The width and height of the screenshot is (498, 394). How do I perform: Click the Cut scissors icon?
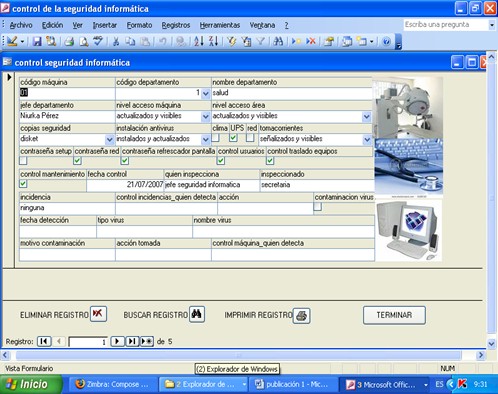pyautogui.click(x=116, y=41)
